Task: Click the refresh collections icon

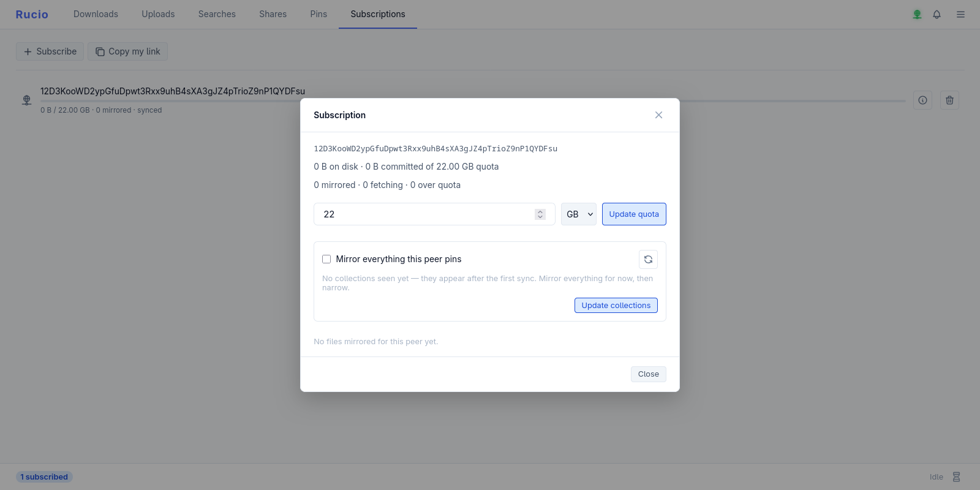Action: point(648,259)
